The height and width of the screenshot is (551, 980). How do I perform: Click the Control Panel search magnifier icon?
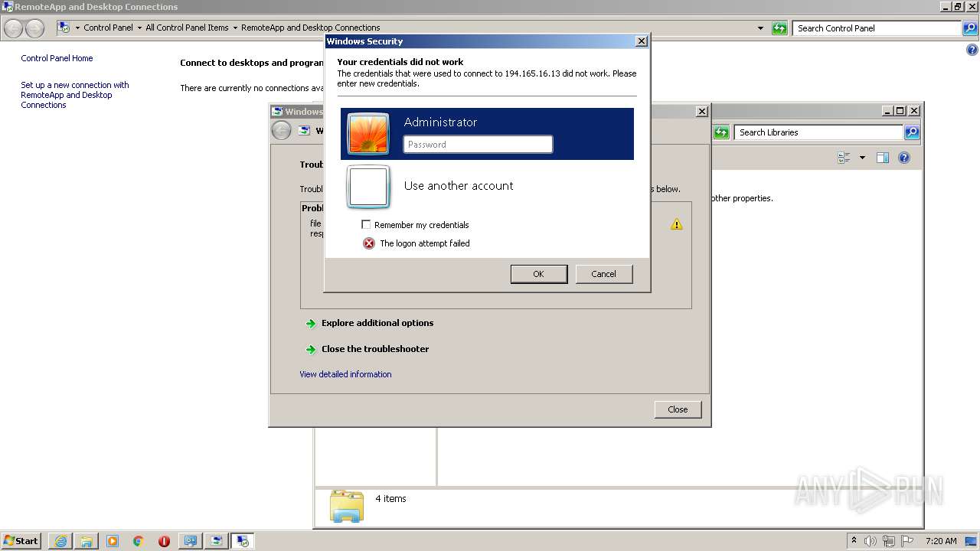point(970,28)
